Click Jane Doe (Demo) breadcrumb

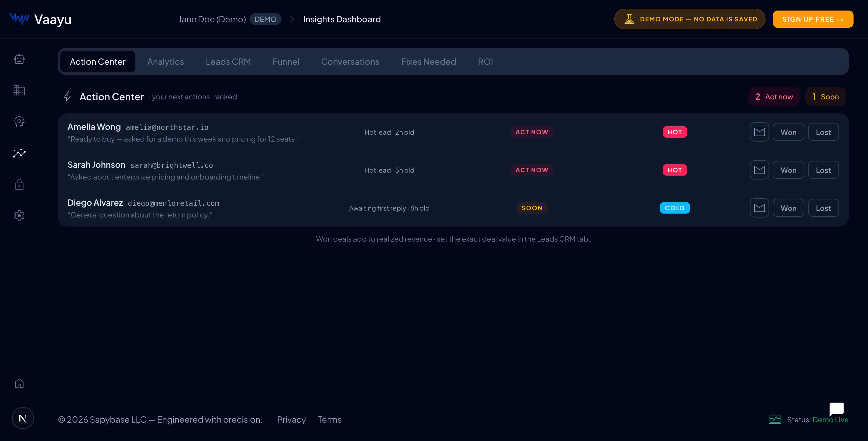(212, 19)
